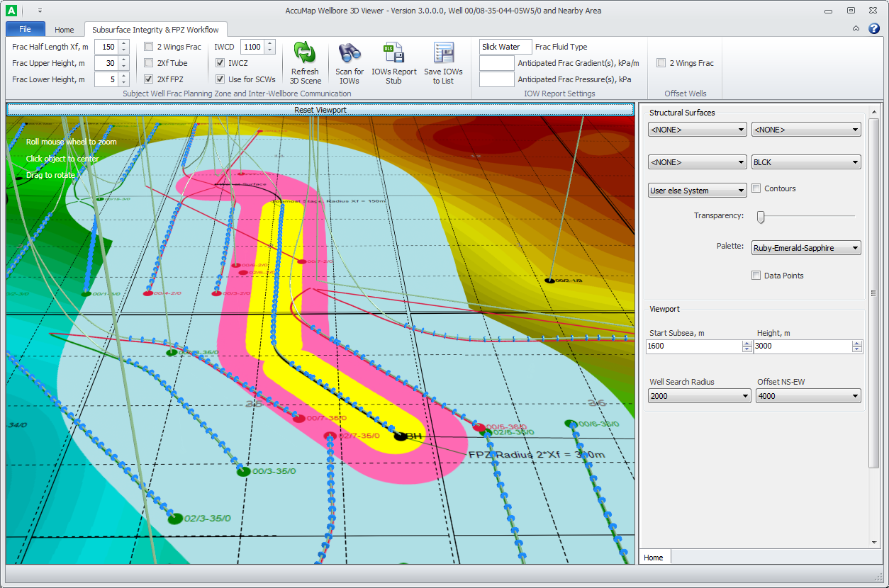The width and height of the screenshot is (889, 588).
Task: Open the Well Search Radius dropdown
Action: click(699, 396)
